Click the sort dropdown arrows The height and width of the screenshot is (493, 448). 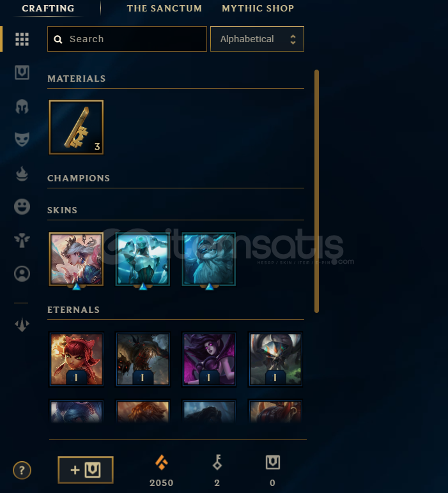pyautogui.click(x=293, y=40)
